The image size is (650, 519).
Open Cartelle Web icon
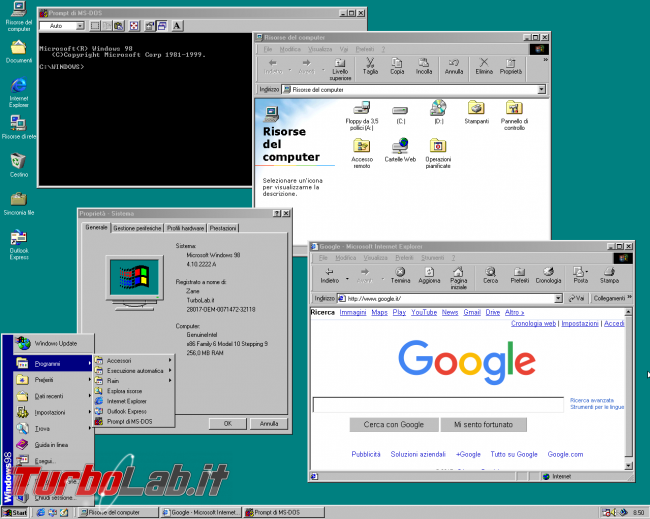click(x=400, y=150)
